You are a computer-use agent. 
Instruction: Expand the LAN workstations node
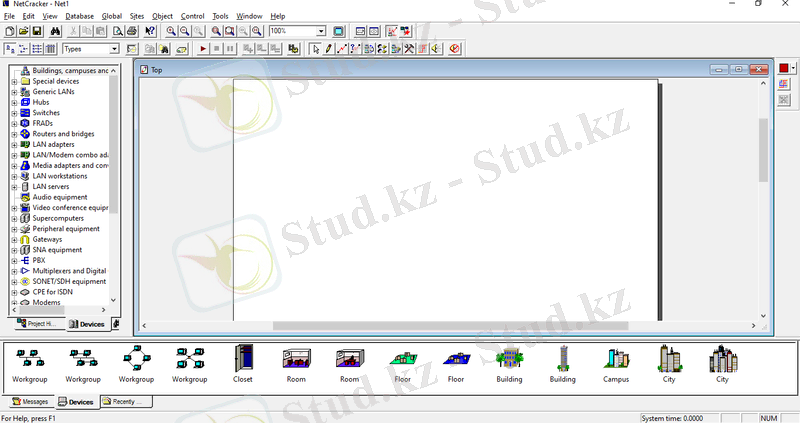click(14, 177)
